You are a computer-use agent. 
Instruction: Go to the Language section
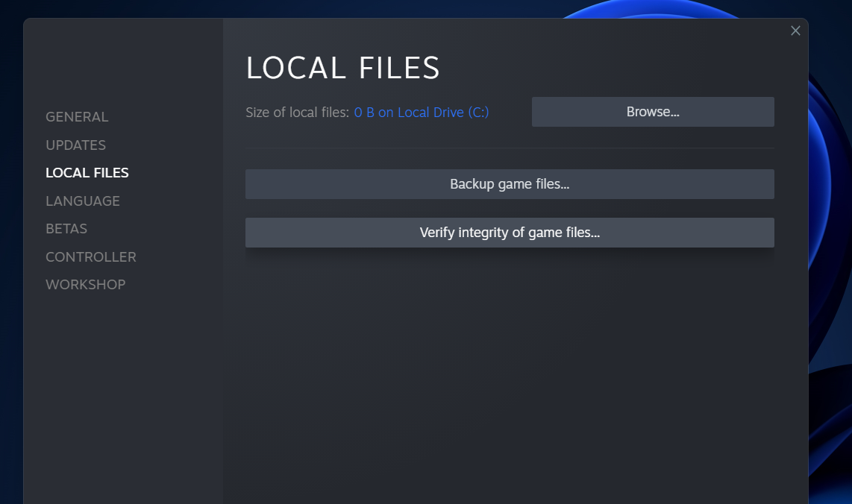coord(83,201)
